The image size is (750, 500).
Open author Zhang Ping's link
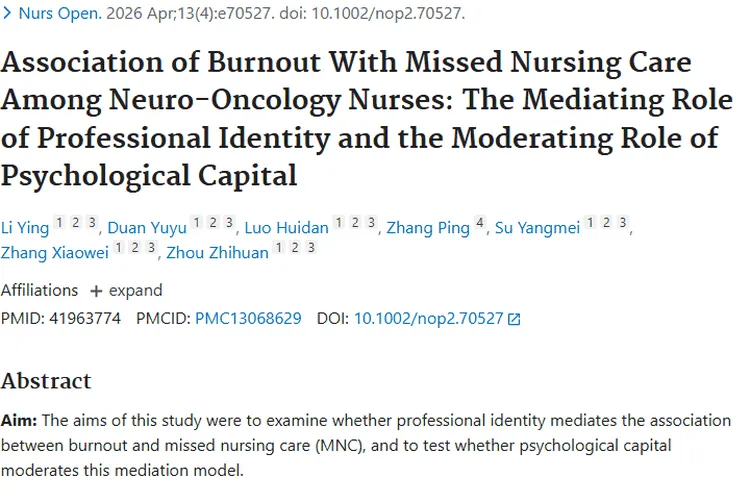tap(430, 227)
